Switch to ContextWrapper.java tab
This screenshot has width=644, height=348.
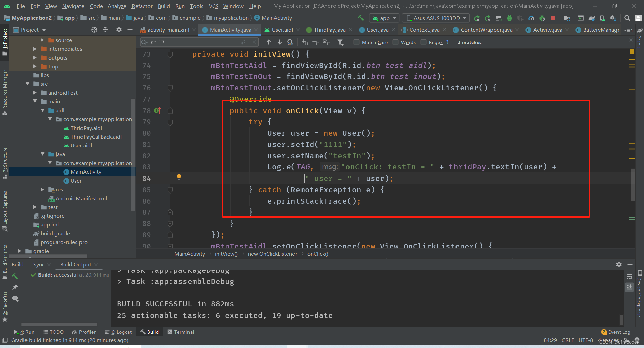point(486,30)
